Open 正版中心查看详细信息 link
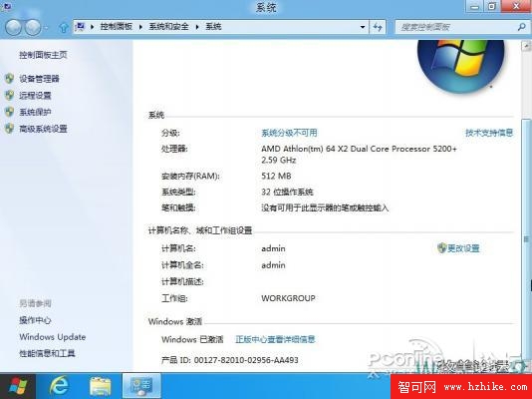 [275, 339]
